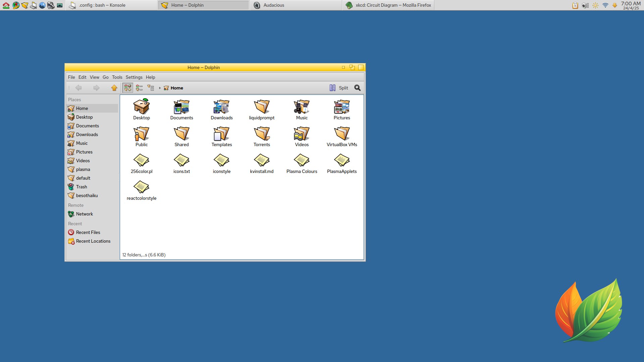Open the Wi-Fi network tray icon

tap(605, 5)
